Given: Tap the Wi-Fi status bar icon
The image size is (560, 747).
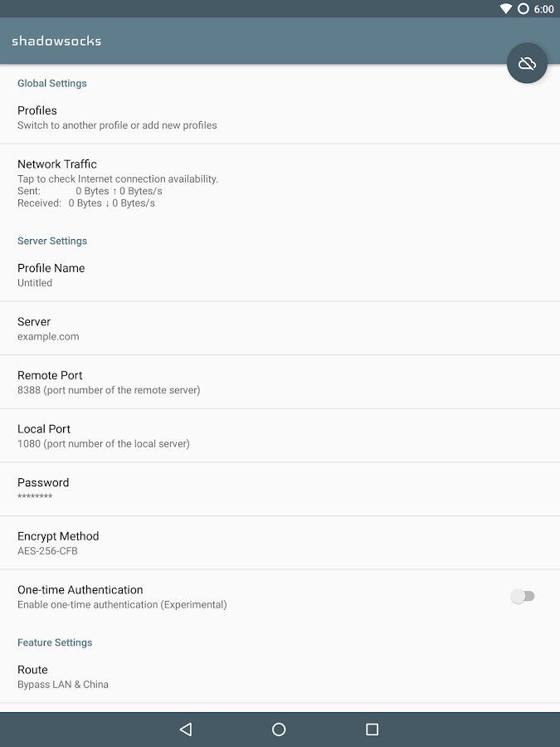Looking at the screenshot, I should (506, 8).
